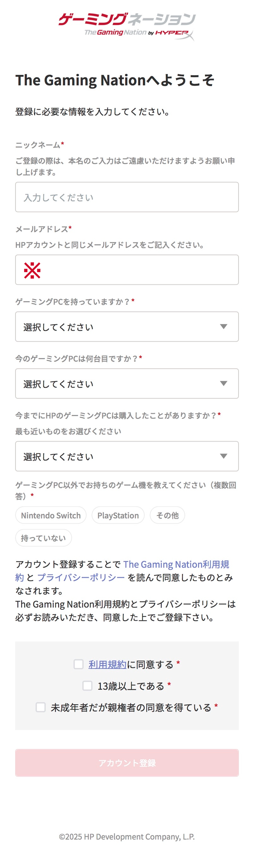Select the PlayStation chip

(x=118, y=515)
